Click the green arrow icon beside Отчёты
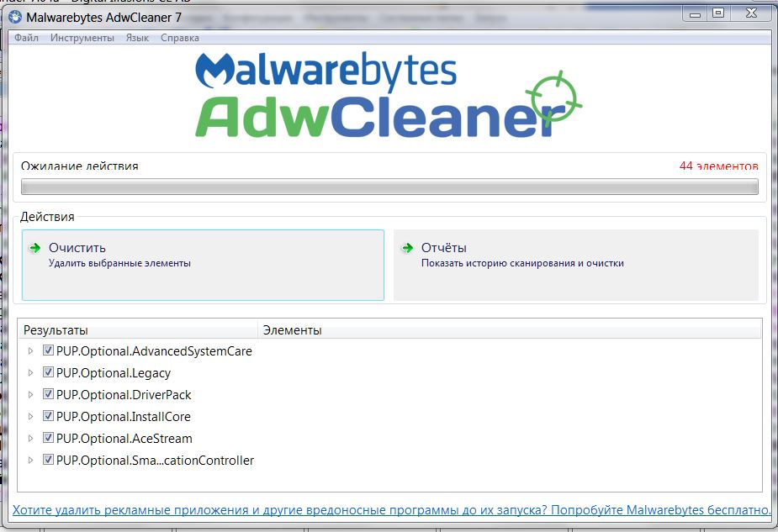This screenshot has width=778, height=532. tap(407, 248)
